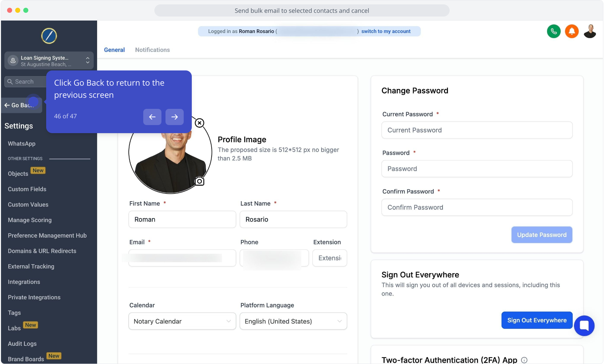Click the Profile Image heading
Viewport: 604px width, 364px height.
pos(242,140)
